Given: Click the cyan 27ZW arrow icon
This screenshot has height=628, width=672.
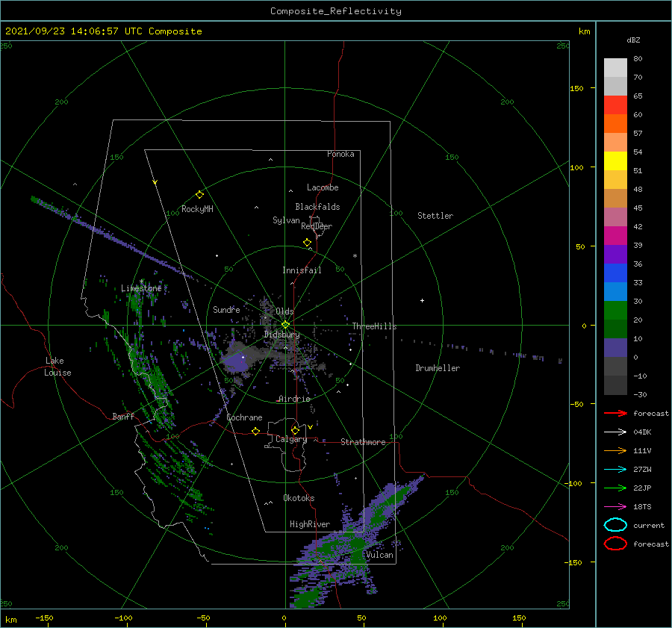Looking at the screenshot, I should click(x=615, y=470).
